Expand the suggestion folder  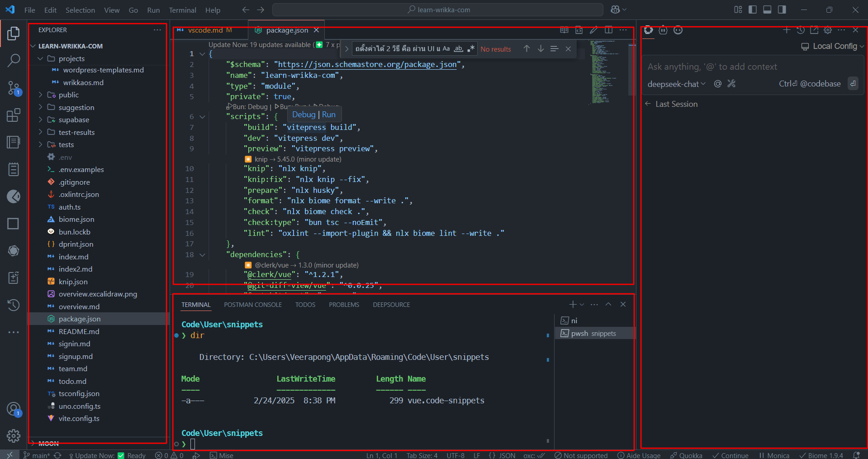(40, 107)
